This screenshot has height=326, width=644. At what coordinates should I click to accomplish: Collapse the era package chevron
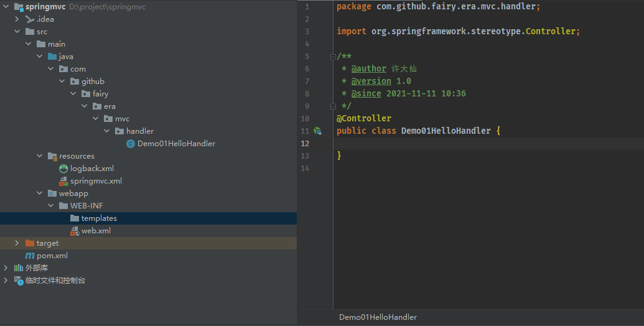[84, 106]
